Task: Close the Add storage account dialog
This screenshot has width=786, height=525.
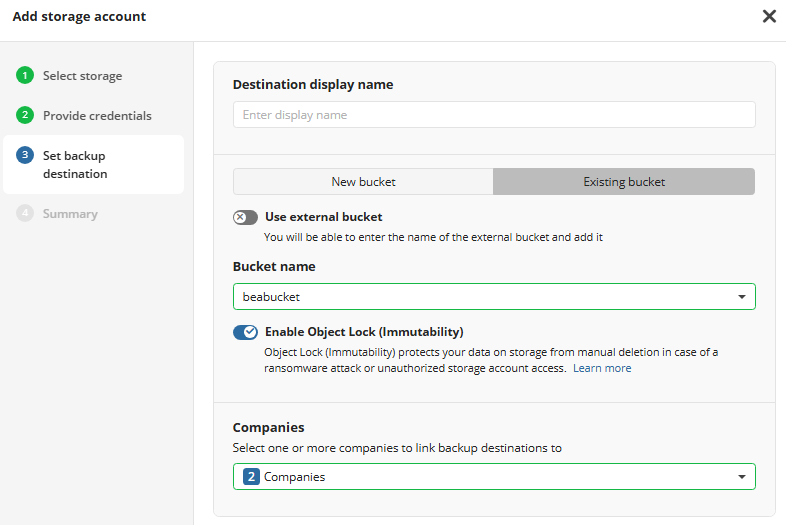Action: (x=769, y=16)
